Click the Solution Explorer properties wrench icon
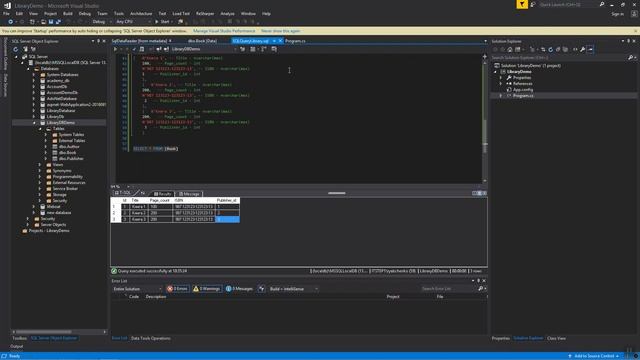The image size is (640, 360). pos(582,49)
